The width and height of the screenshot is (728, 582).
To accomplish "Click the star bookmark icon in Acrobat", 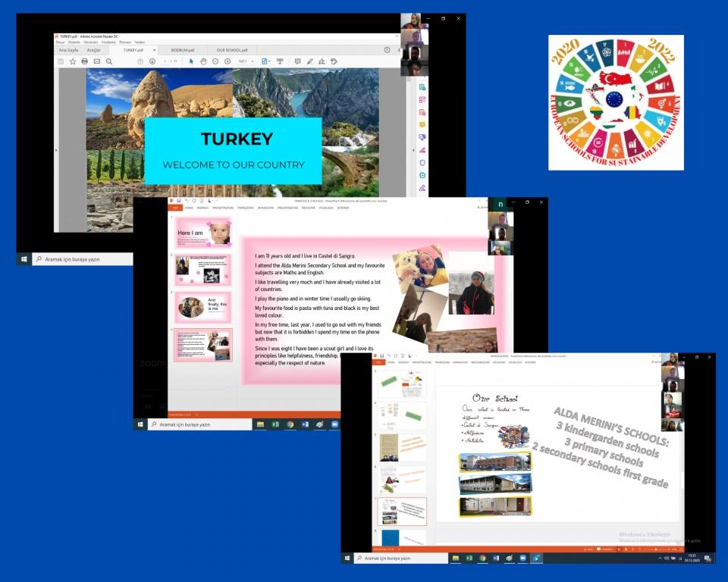I will [73, 61].
